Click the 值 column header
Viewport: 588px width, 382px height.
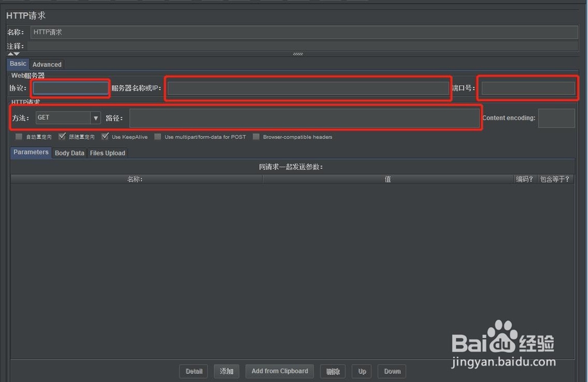[388, 179]
